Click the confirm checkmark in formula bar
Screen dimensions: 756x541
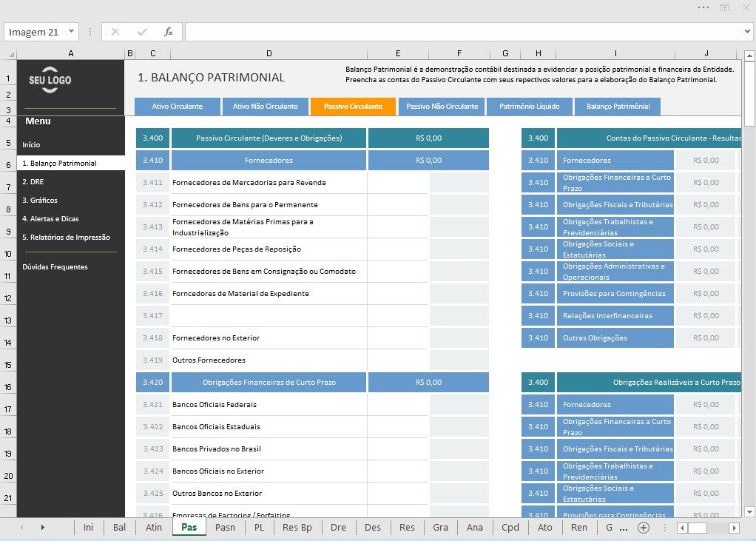click(x=142, y=32)
